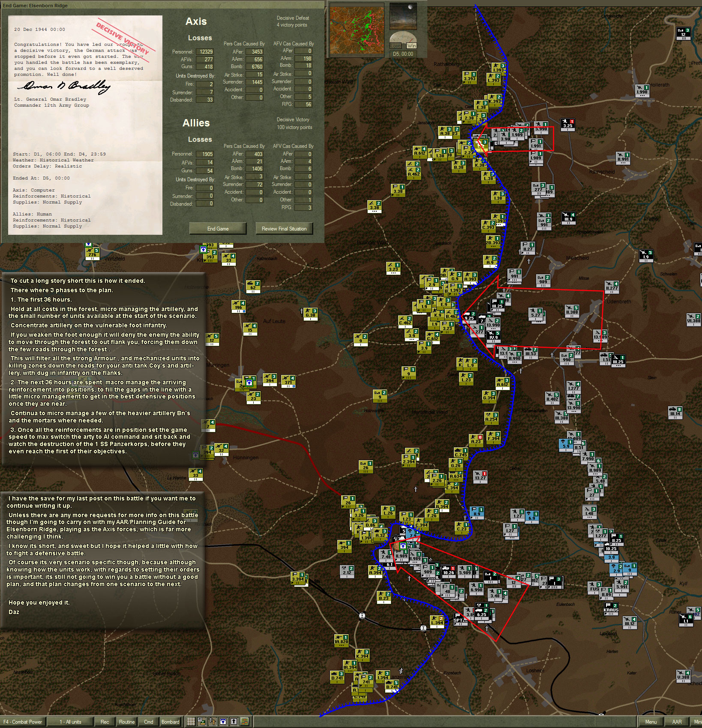Open the 1 - All units filter
Image resolution: width=702 pixels, height=728 pixels.
point(70,722)
